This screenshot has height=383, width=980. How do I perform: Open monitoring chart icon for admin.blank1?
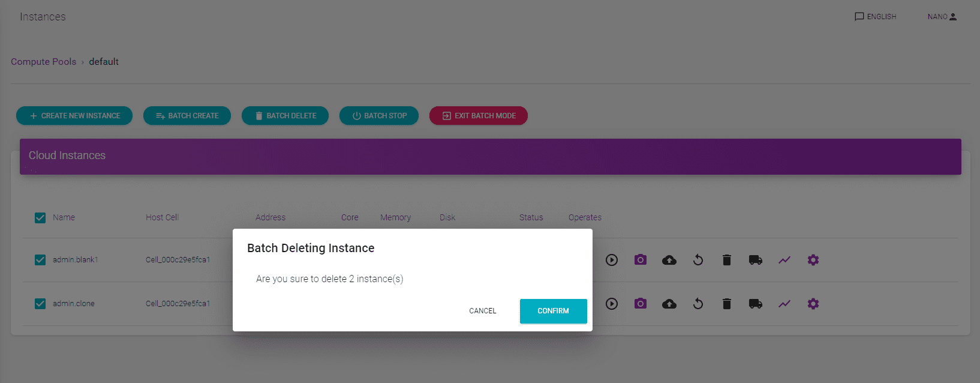[784, 260]
